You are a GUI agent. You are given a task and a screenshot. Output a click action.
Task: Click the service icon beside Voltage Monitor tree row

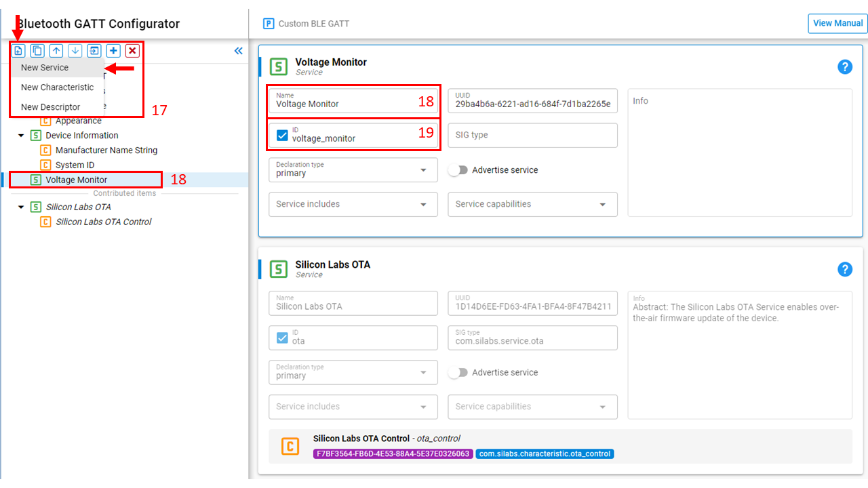[36, 180]
